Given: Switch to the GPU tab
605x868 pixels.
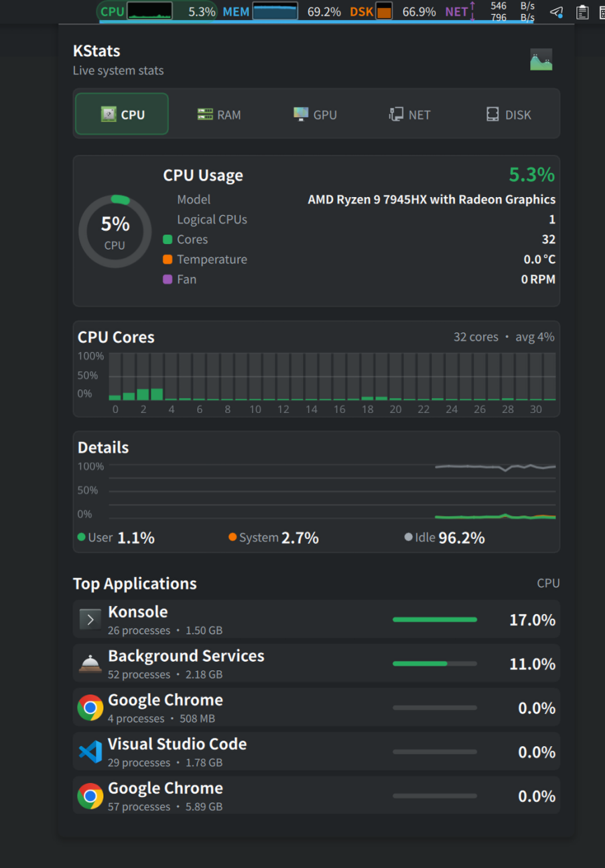Looking at the screenshot, I should [x=316, y=115].
